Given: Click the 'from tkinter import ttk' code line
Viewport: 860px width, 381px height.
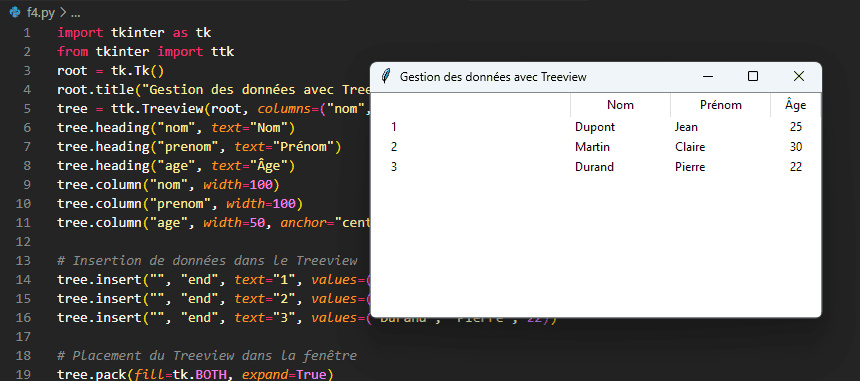Looking at the screenshot, I should pos(145,52).
